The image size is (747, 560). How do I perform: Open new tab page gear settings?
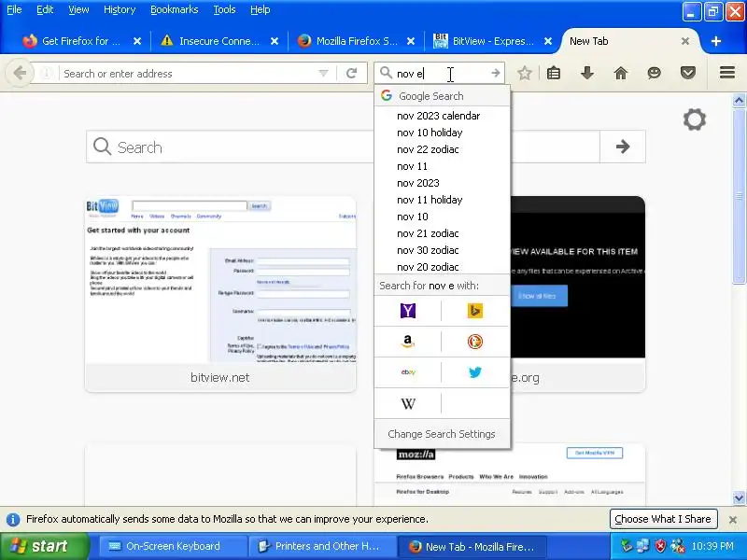tap(694, 119)
